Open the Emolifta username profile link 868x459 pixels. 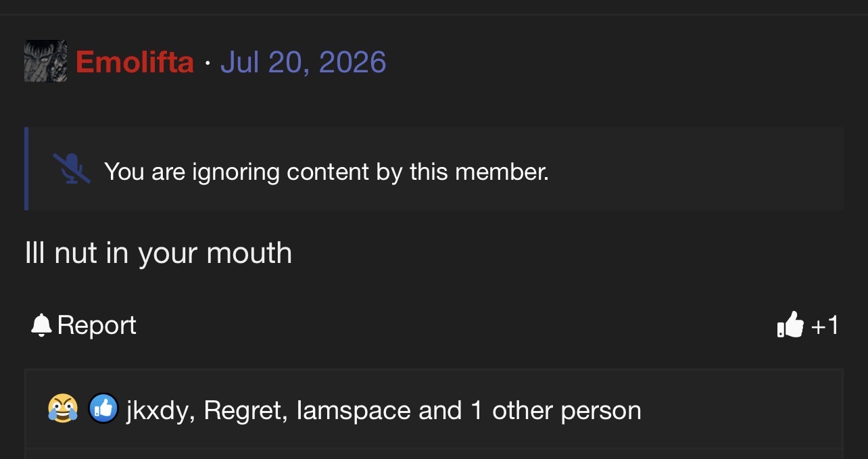pos(135,62)
